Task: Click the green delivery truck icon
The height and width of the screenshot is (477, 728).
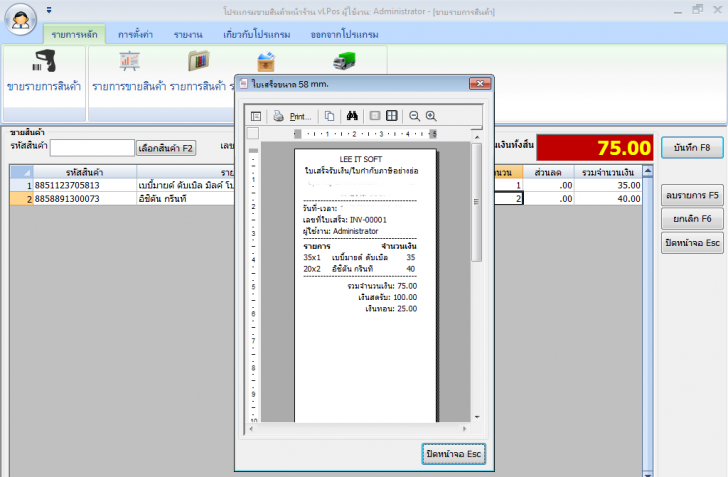Action: pyautogui.click(x=344, y=61)
